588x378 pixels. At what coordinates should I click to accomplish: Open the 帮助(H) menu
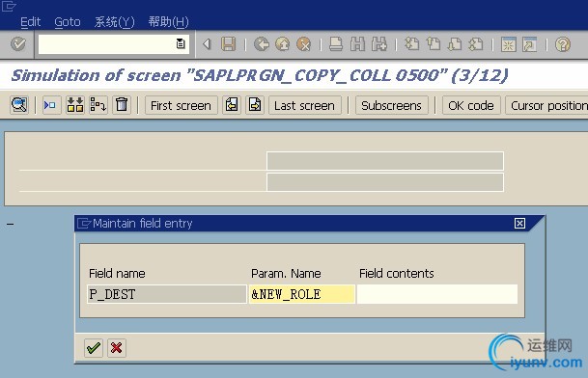[168, 22]
